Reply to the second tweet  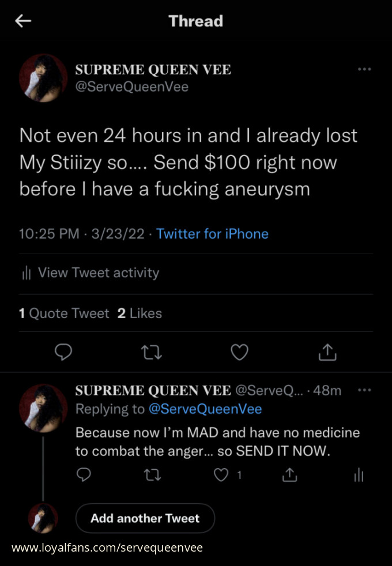coord(84,475)
